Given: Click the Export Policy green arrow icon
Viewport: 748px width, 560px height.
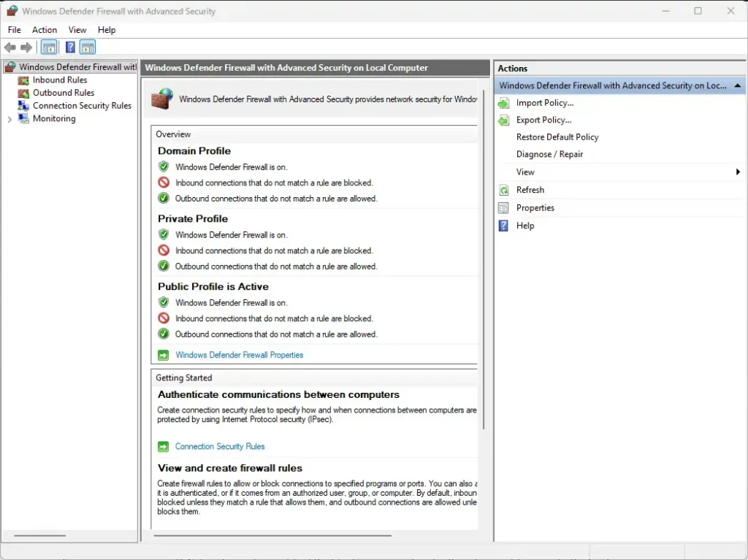Looking at the screenshot, I should [504, 120].
